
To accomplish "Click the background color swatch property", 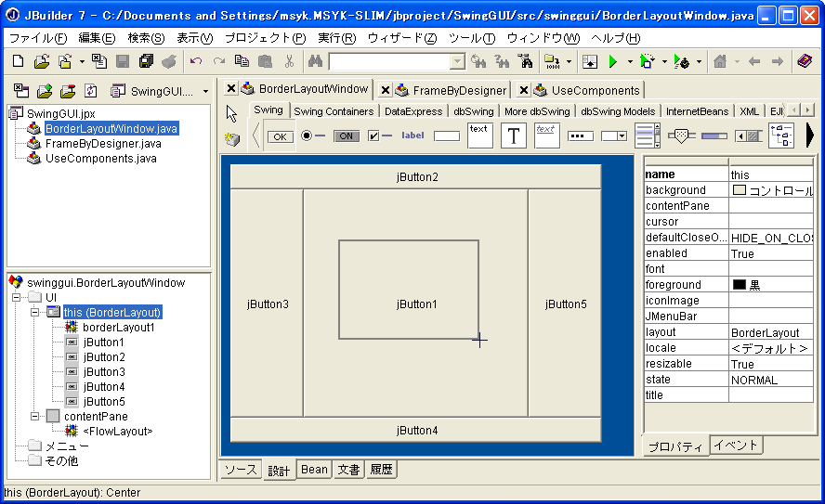I will 740,190.
